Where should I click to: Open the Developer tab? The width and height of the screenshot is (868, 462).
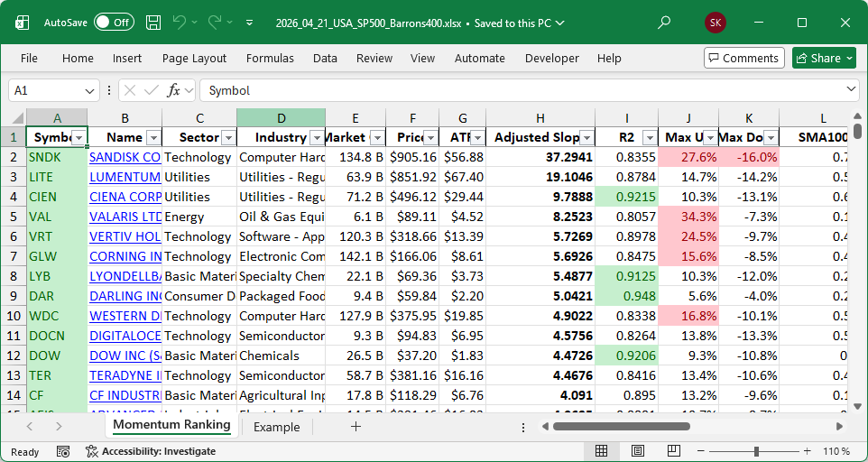tap(552, 58)
